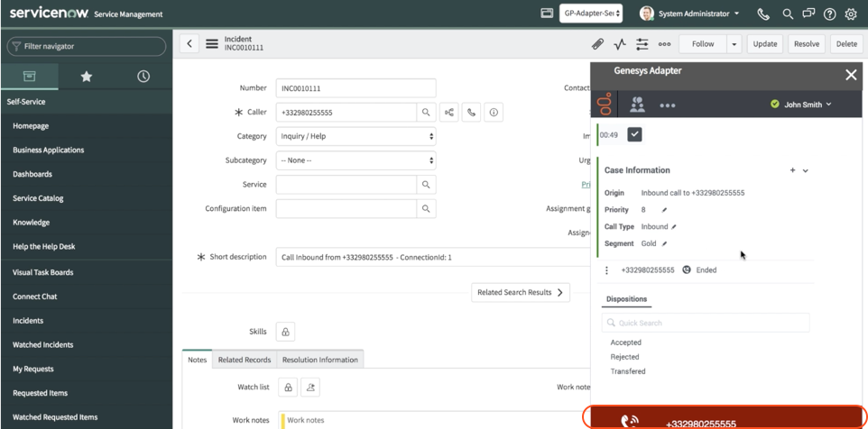
Task: Expand System Administrator user menu
Action: [x=689, y=14]
